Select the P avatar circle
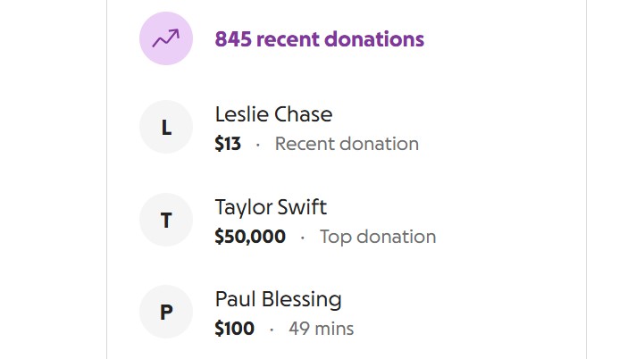This screenshot has height=359, width=644. click(166, 312)
